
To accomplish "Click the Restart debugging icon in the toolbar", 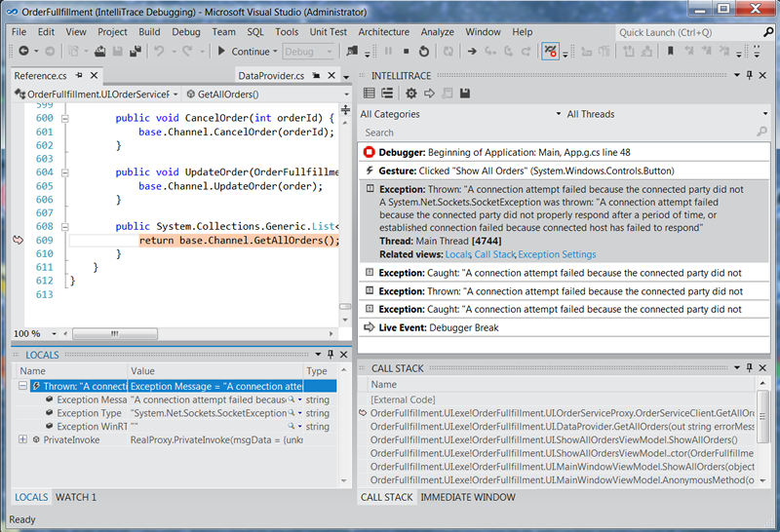I will click(423, 52).
